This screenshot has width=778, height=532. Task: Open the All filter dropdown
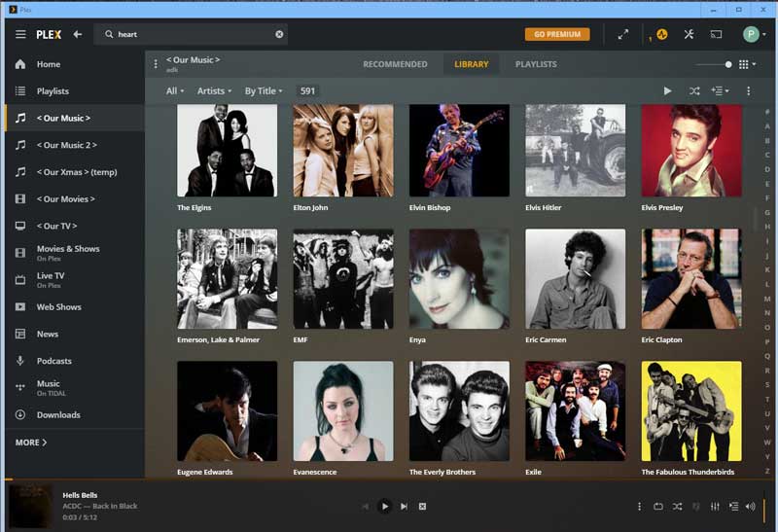click(175, 90)
